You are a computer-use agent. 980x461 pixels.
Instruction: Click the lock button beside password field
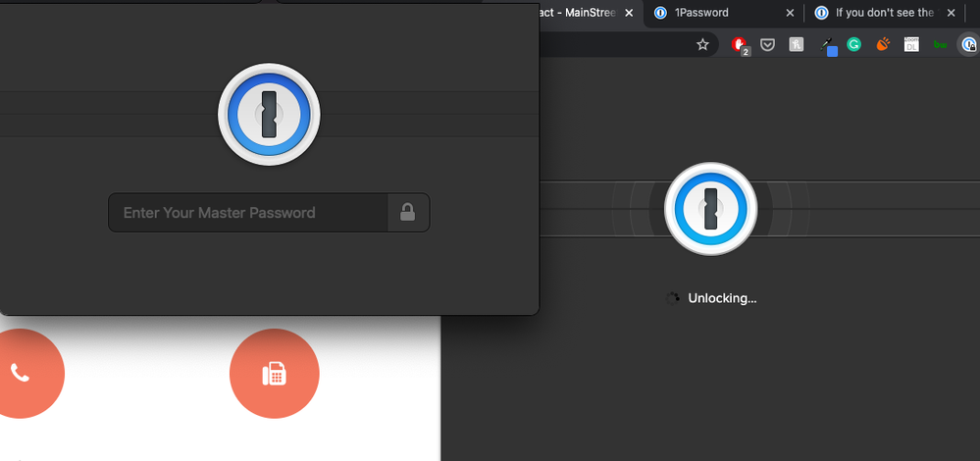pyautogui.click(x=408, y=212)
